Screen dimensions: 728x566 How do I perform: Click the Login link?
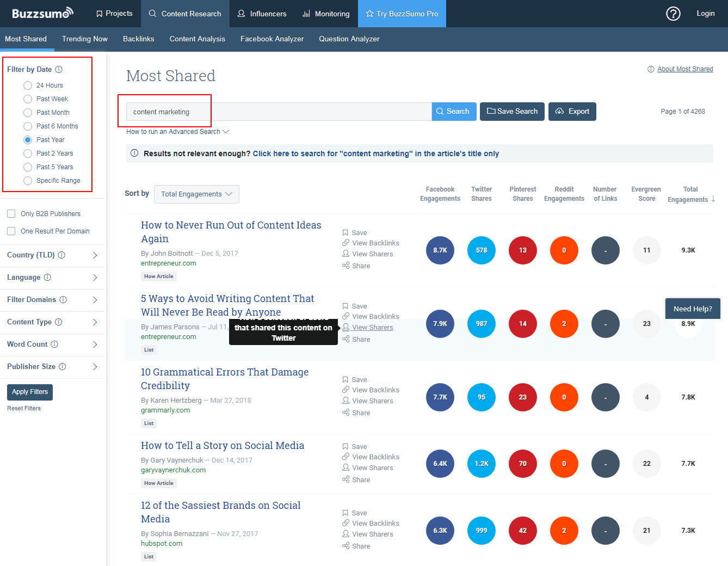pos(706,14)
